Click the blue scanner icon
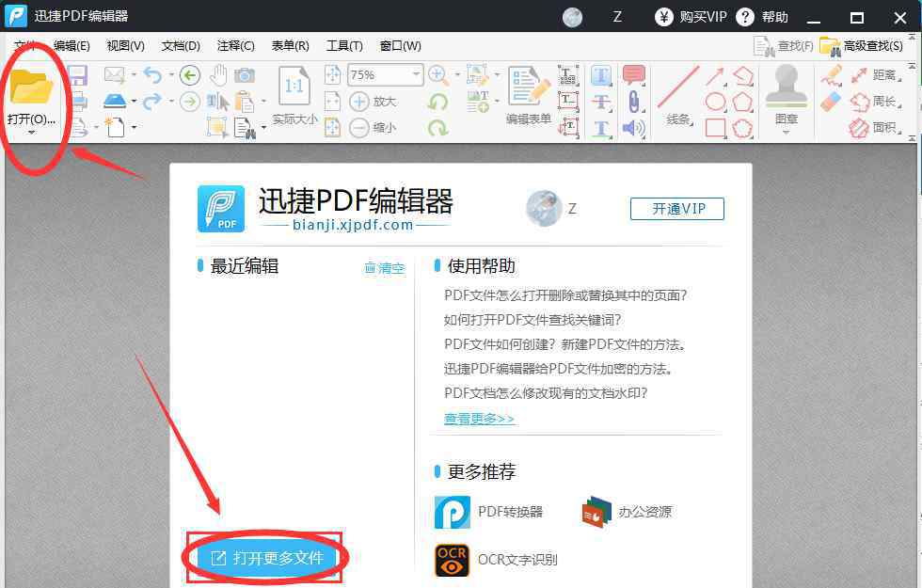The image size is (922, 588). (x=115, y=102)
